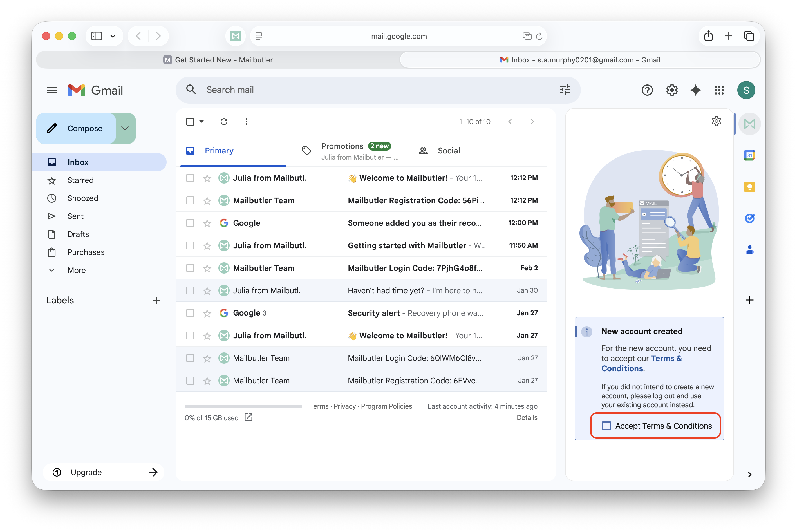Open the Snoozed folder
797x532 pixels.
(83, 198)
